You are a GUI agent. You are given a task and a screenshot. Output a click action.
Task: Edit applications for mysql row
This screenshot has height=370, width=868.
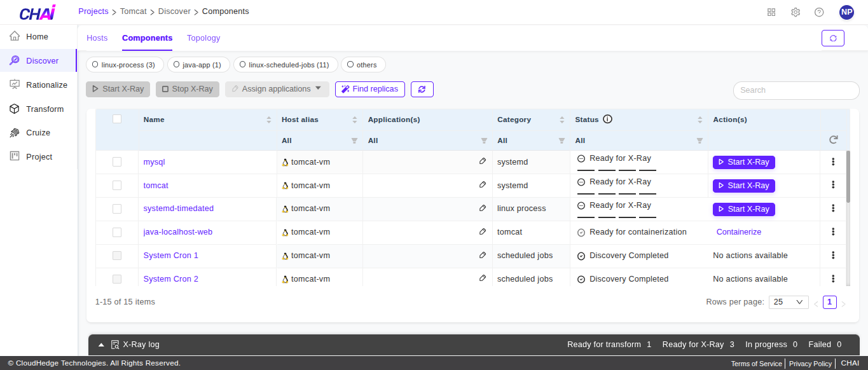pos(483,161)
